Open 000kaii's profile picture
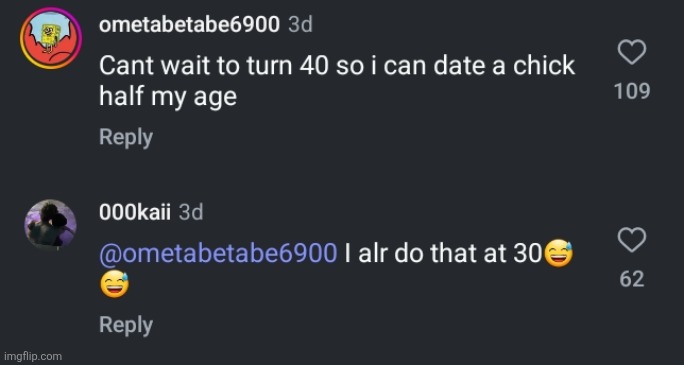684x365 pixels. (x=50, y=225)
